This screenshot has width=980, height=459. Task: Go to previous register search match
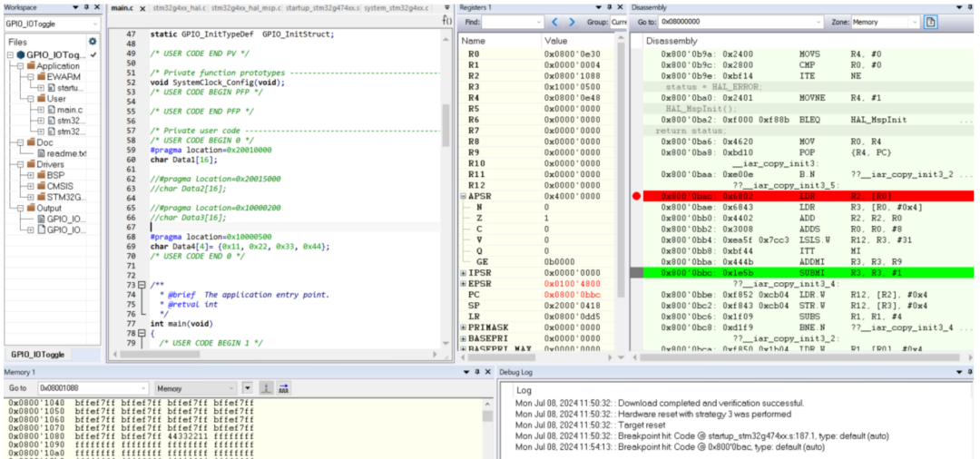(x=554, y=22)
